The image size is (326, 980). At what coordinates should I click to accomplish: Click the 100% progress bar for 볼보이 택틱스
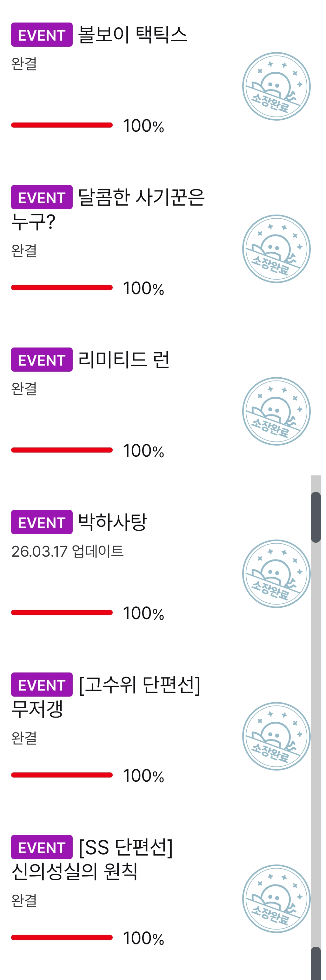click(62, 125)
